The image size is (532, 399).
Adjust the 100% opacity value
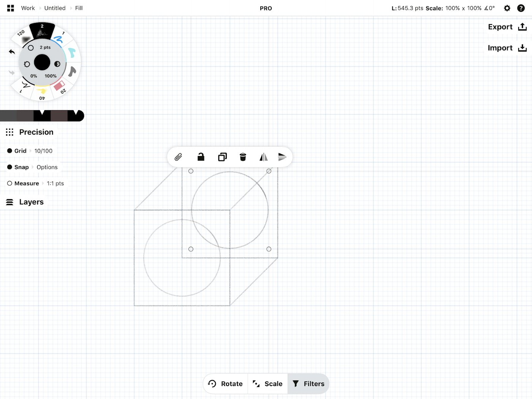[x=51, y=76]
